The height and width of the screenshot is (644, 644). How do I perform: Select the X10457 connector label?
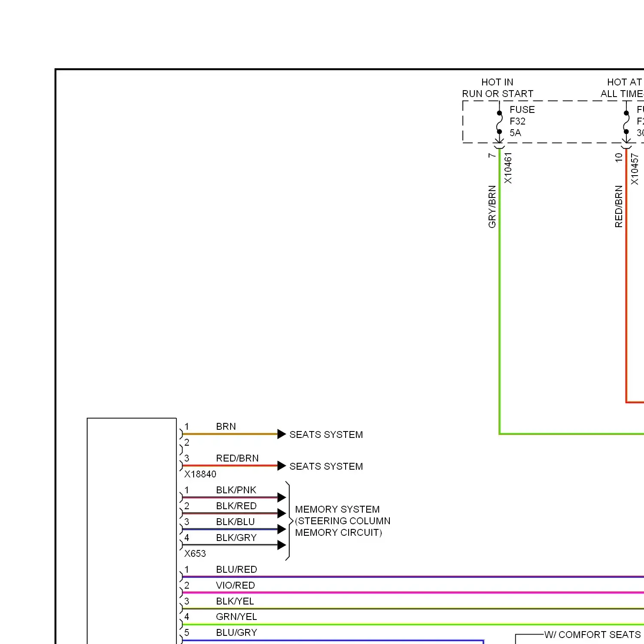click(x=635, y=169)
